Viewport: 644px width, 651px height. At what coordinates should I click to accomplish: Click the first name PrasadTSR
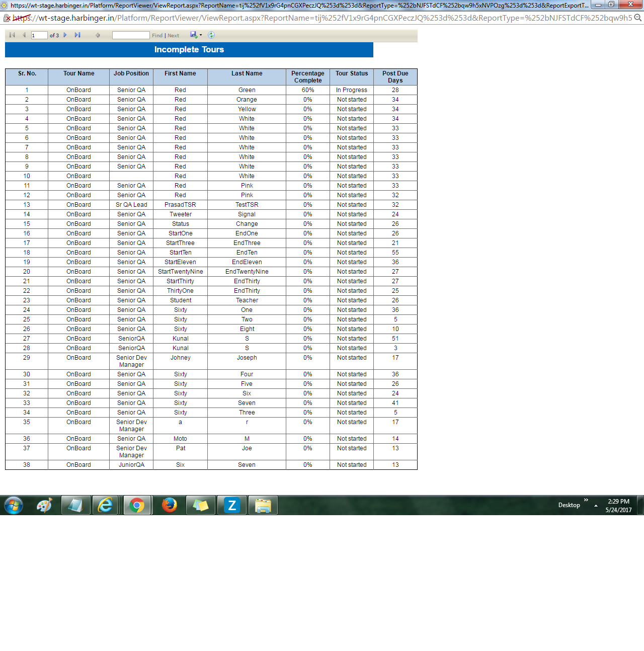click(x=180, y=205)
